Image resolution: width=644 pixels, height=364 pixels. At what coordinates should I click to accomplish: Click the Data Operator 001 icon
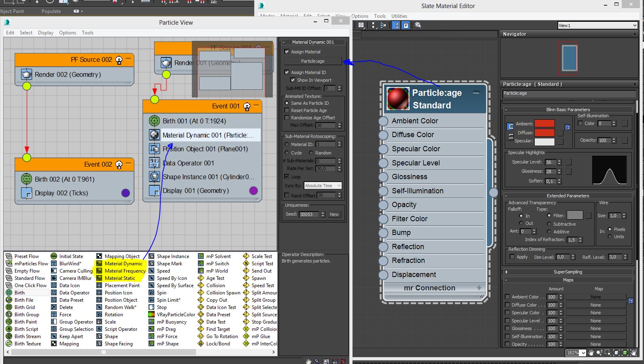(154, 163)
